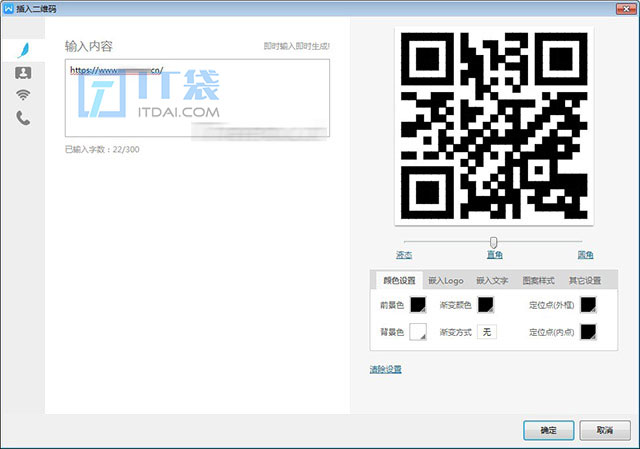Confirm with the 确定 button
Viewport: 640px width, 449px height.
tap(549, 430)
